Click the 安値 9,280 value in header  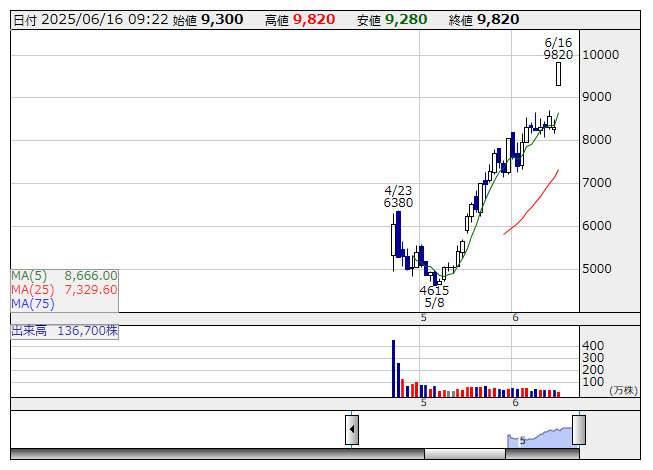[405, 19]
